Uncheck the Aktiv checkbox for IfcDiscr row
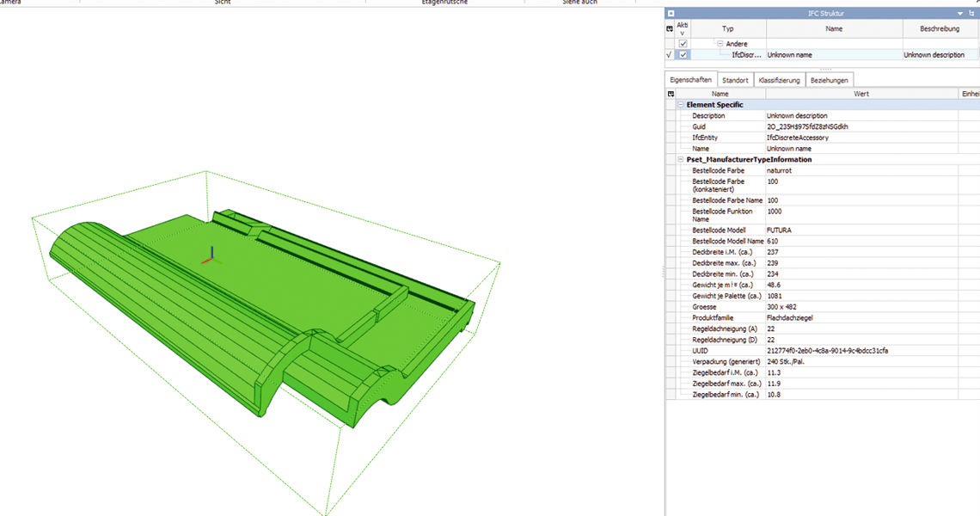This screenshot has height=516, width=980. 683,55
